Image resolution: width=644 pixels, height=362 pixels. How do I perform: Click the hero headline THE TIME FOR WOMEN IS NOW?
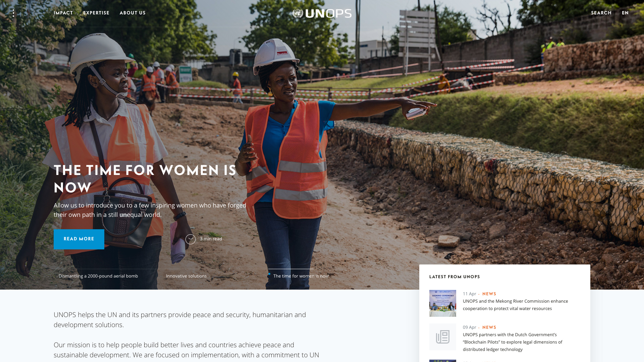tap(145, 179)
